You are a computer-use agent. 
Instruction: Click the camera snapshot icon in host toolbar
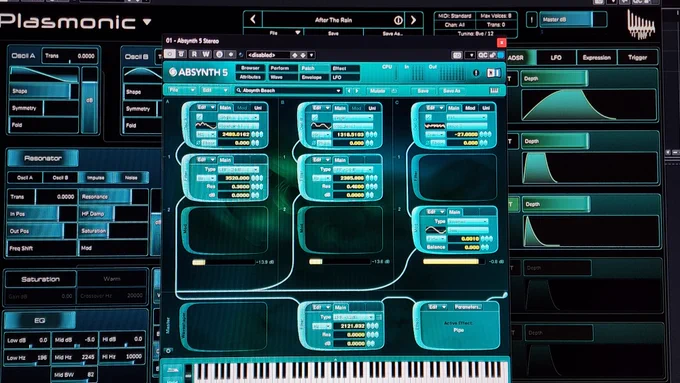coord(457,55)
